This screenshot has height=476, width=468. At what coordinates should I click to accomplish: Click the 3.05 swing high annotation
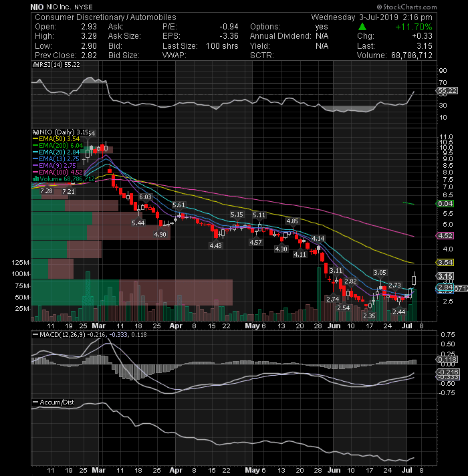coord(380,273)
